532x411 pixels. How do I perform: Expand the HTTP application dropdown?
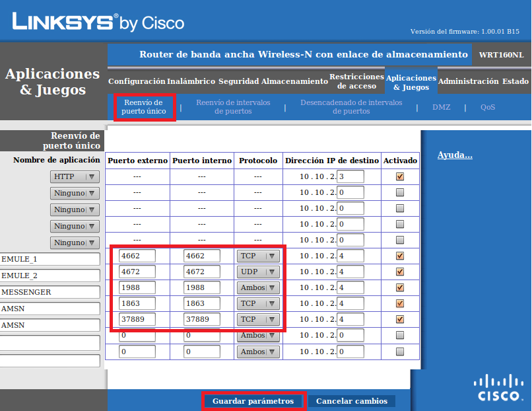click(x=75, y=176)
